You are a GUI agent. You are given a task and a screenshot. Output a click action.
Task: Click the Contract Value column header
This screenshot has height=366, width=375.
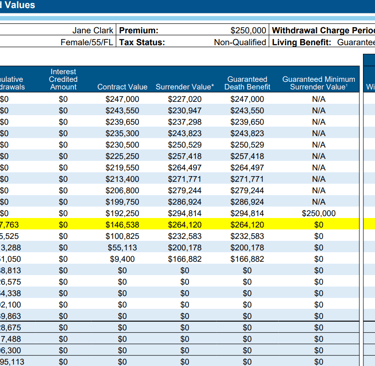coord(122,87)
